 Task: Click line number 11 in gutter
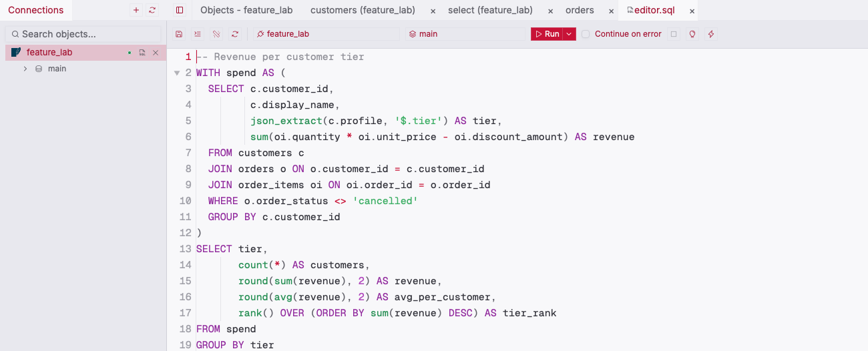pos(186,217)
